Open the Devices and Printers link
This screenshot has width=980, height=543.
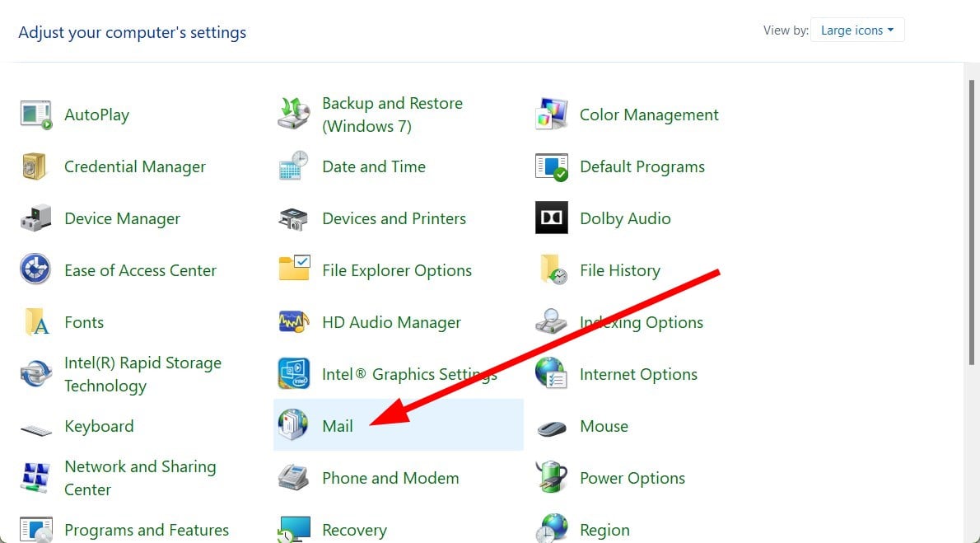(x=394, y=218)
